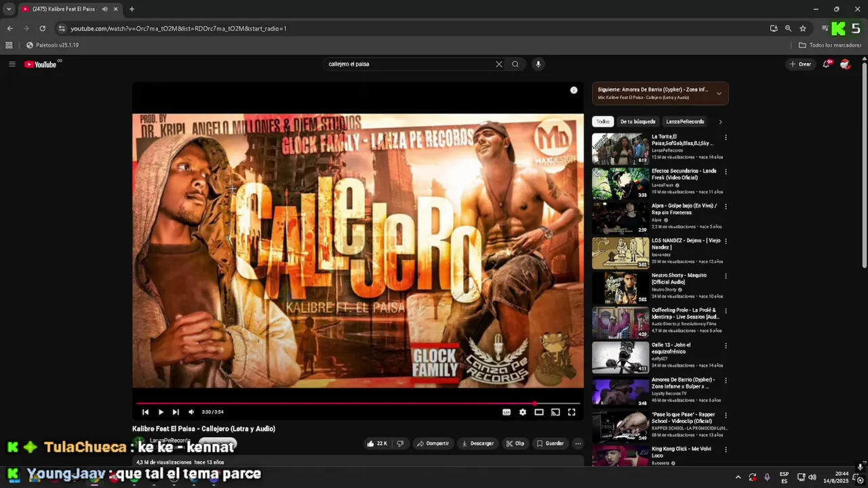Open options menu for Alpra video
This screenshot has width=868, height=488.
pos(726,207)
